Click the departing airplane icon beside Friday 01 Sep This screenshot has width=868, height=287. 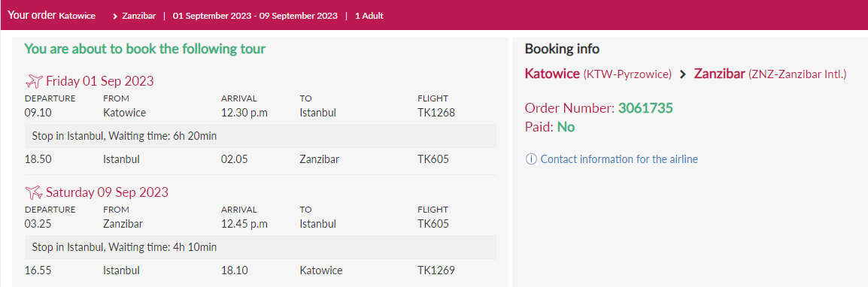tap(34, 81)
